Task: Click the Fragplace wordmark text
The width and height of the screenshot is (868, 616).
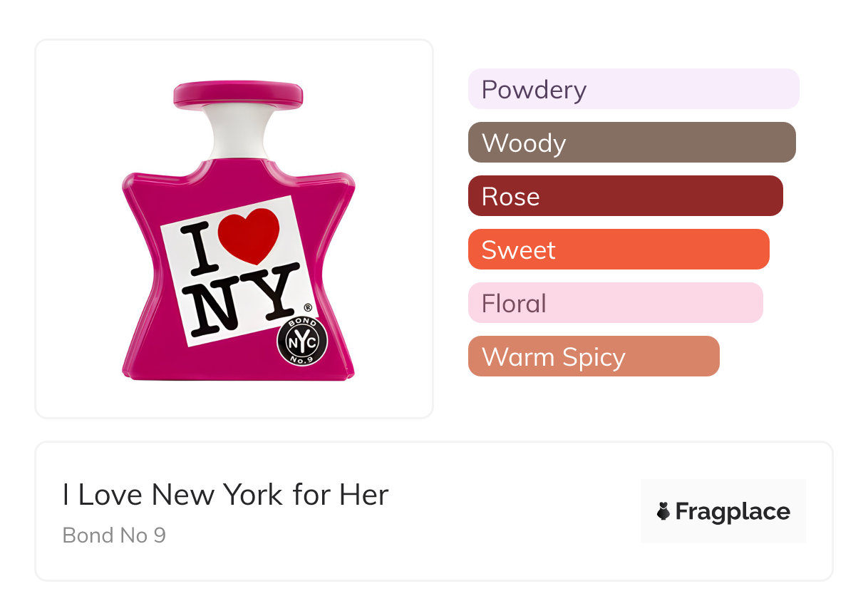Action: [x=733, y=511]
